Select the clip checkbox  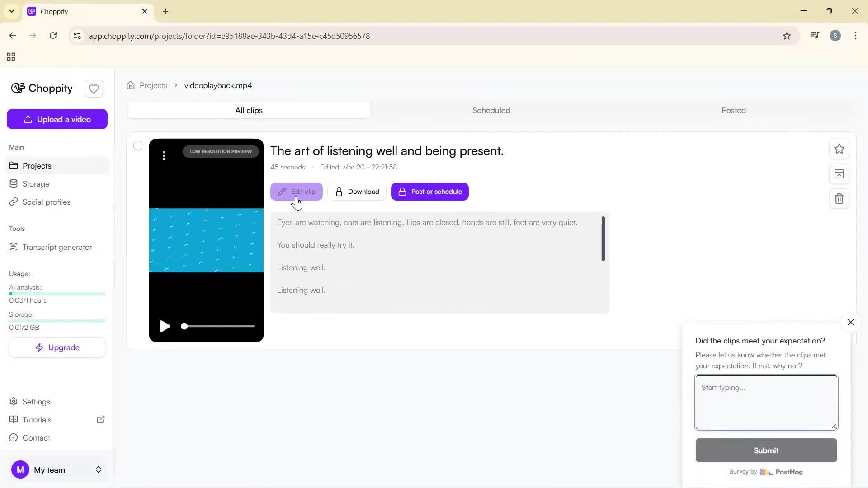[138, 145]
